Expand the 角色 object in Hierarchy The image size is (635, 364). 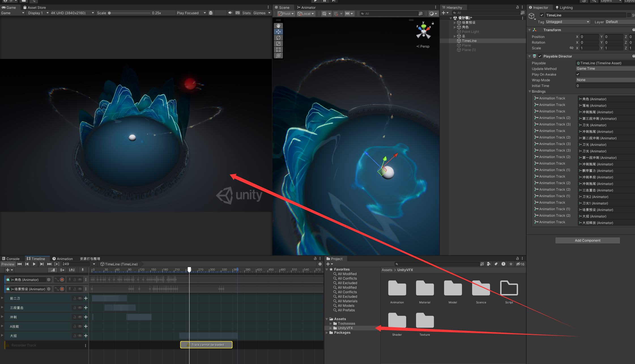pyautogui.click(x=455, y=27)
